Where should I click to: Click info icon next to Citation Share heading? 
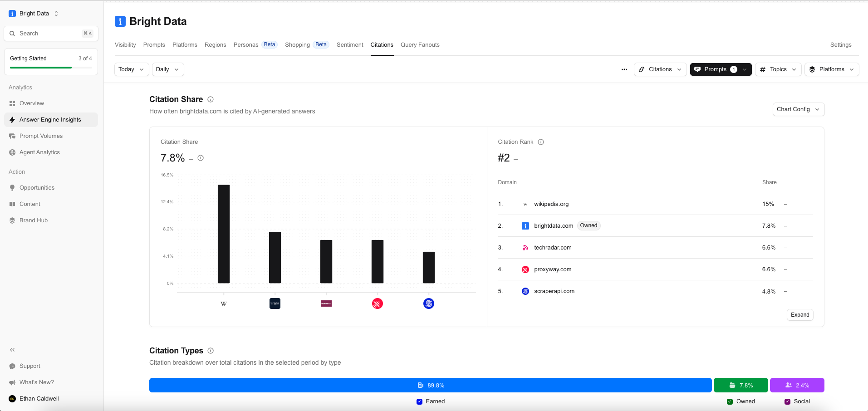point(211,99)
